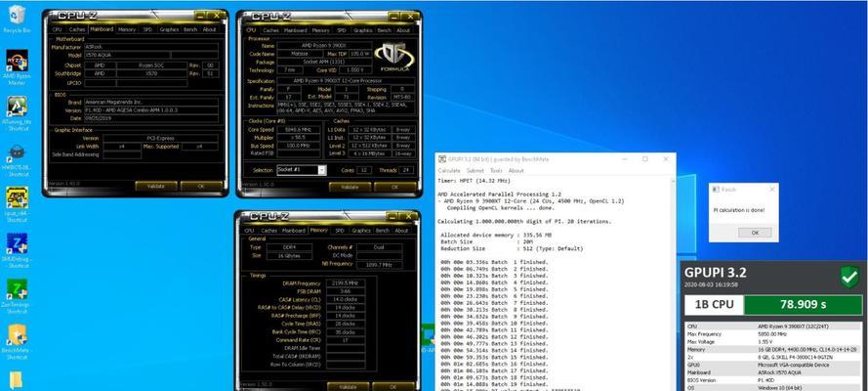
Task: Select SPD tab in Ryzen processor CPU-Z window
Action: [341, 30]
